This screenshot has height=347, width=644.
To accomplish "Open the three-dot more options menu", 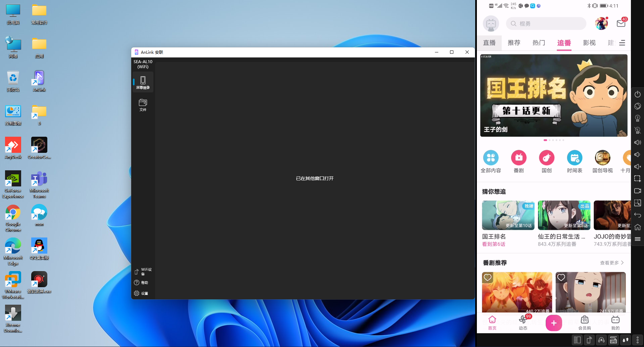I will (638, 340).
